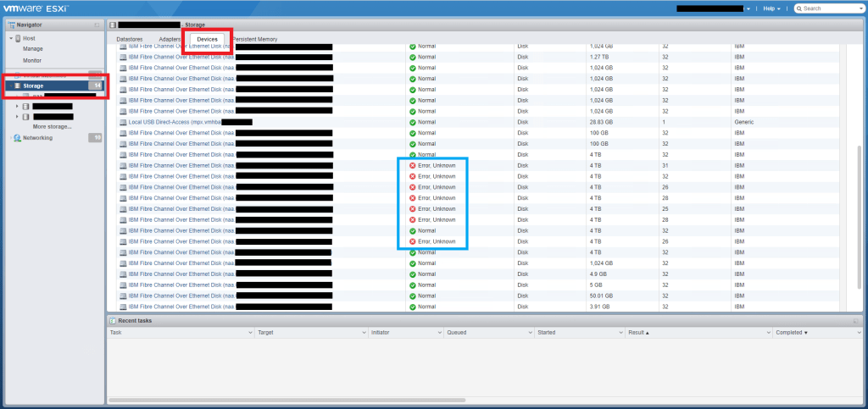Image resolution: width=868 pixels, height=409 pixels.
Task: Click the Networking globe icon
Action: 18,137
